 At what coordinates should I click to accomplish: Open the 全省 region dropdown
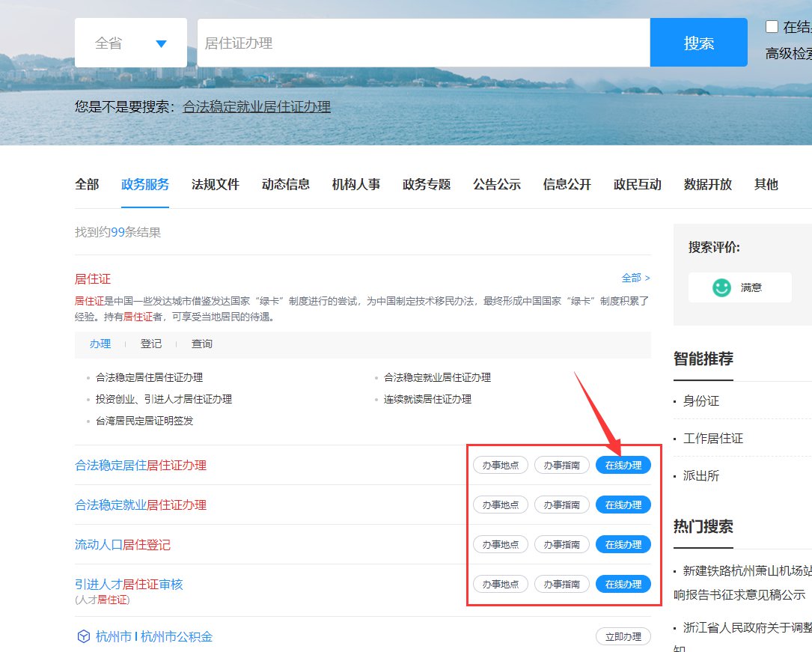(x=131, y=43)
